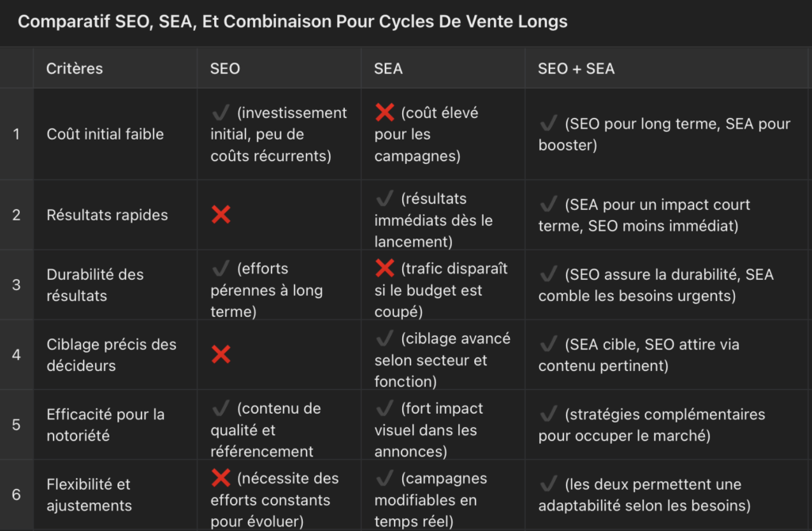The width and height of the screenshot is (812, 531).
Task: Click the 'Efficacité pour la notoriété' cell
Action: 105,425
